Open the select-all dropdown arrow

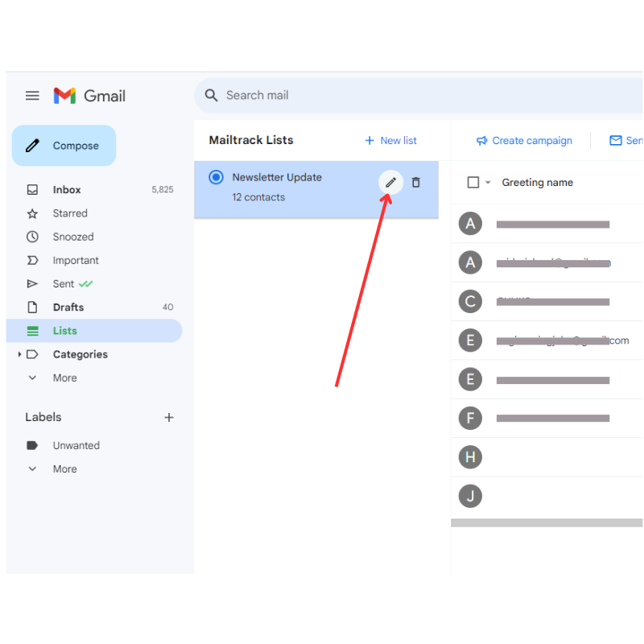tap(488, 182)
